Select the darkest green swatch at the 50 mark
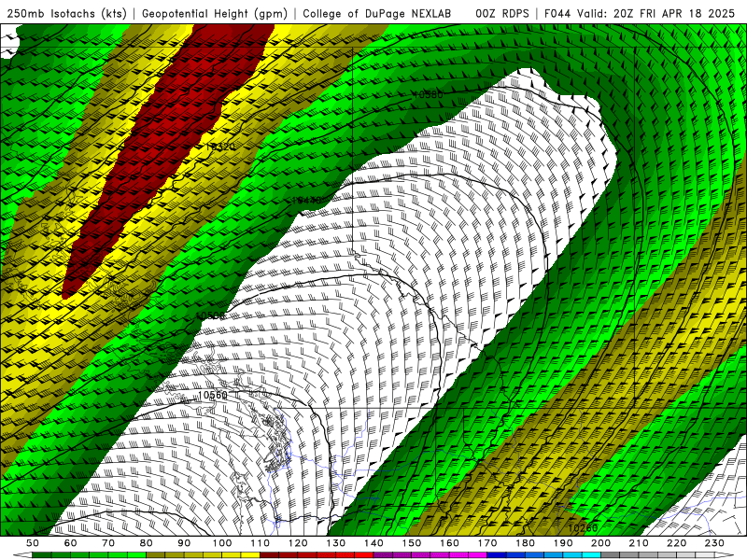Viewport: 747px width, 560px height. pyautogui.click(x=42, y=555)
